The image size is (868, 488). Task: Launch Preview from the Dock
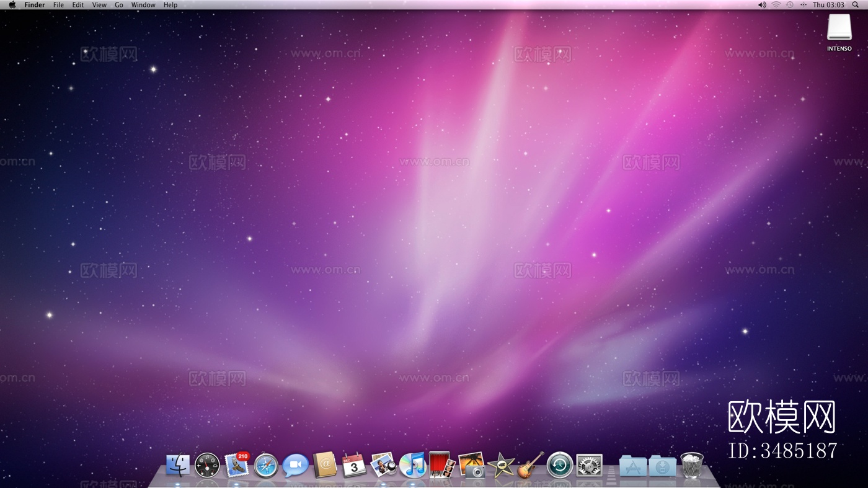pos(383,464)
